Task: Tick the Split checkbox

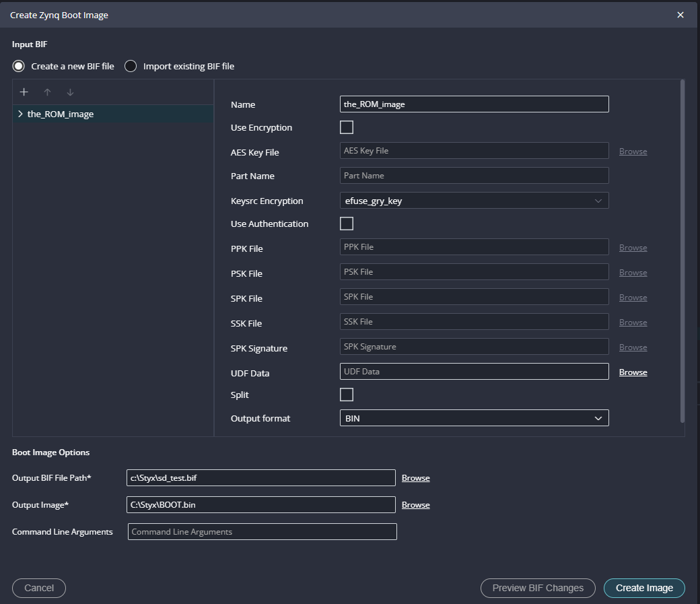Action: point(347,395)
